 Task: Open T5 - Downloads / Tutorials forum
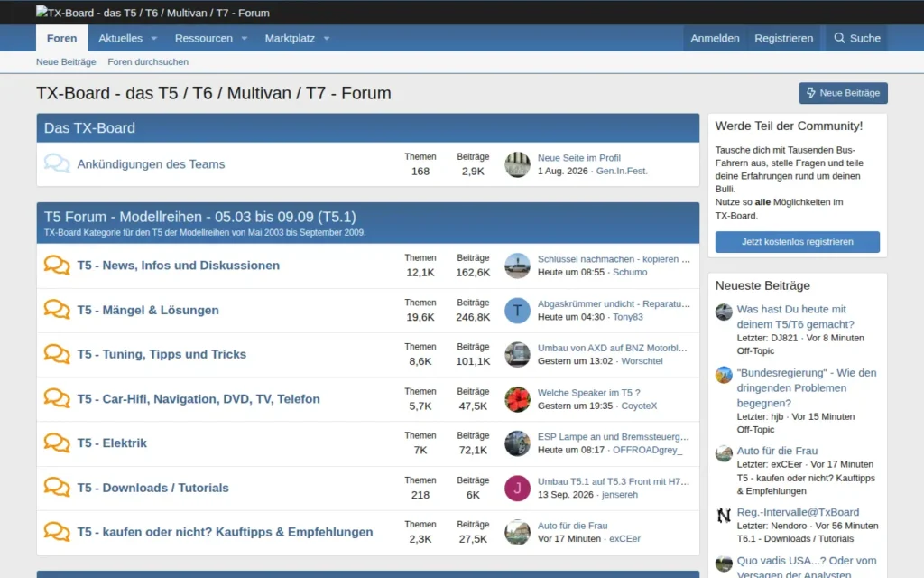[152, 488]
